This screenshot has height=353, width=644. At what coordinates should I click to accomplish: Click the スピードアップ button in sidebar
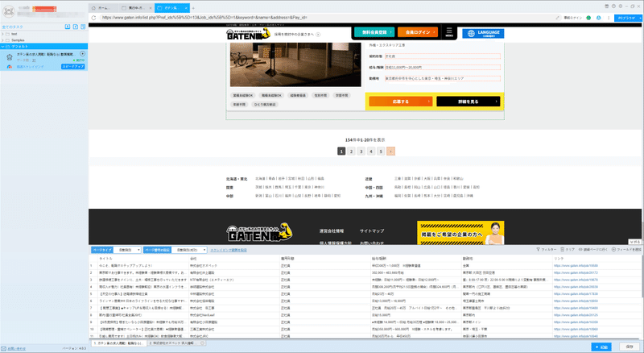[73, 67]
